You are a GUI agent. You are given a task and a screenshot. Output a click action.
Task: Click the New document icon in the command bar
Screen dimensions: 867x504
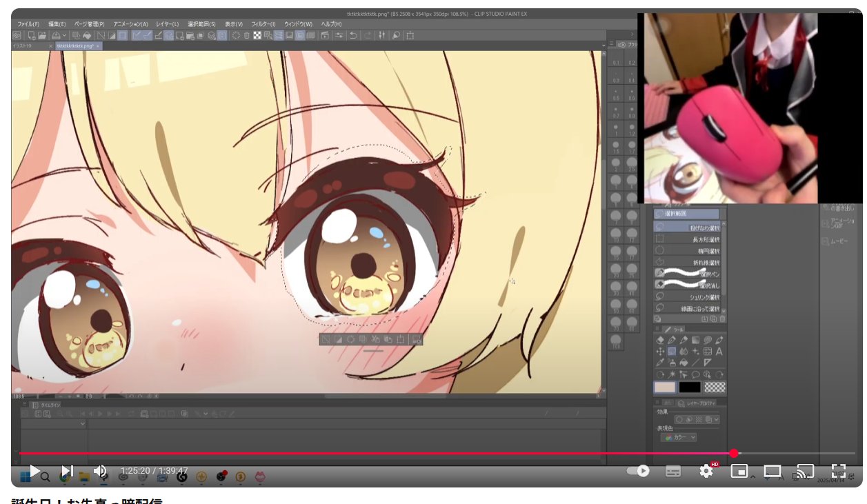32,35
